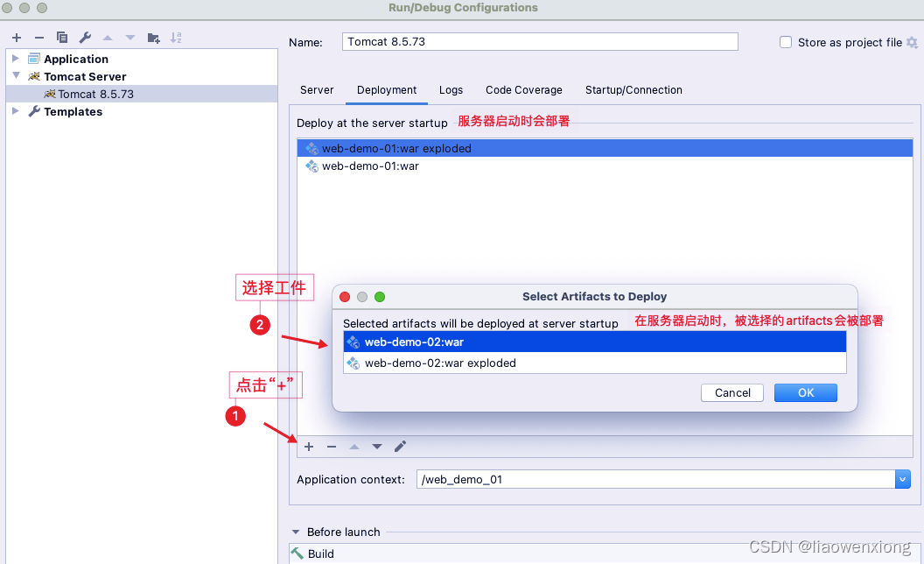The width and height of the screenshot is (924, 564).
Task: Click artifact icon of web-demo-02:war exploded
Action: 353,363
